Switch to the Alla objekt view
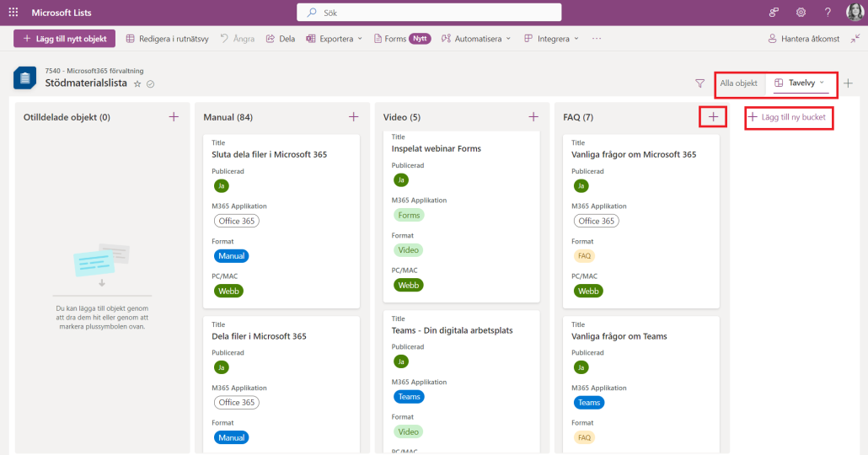Screen dimensions: 868x455 (x=738, y=83)
